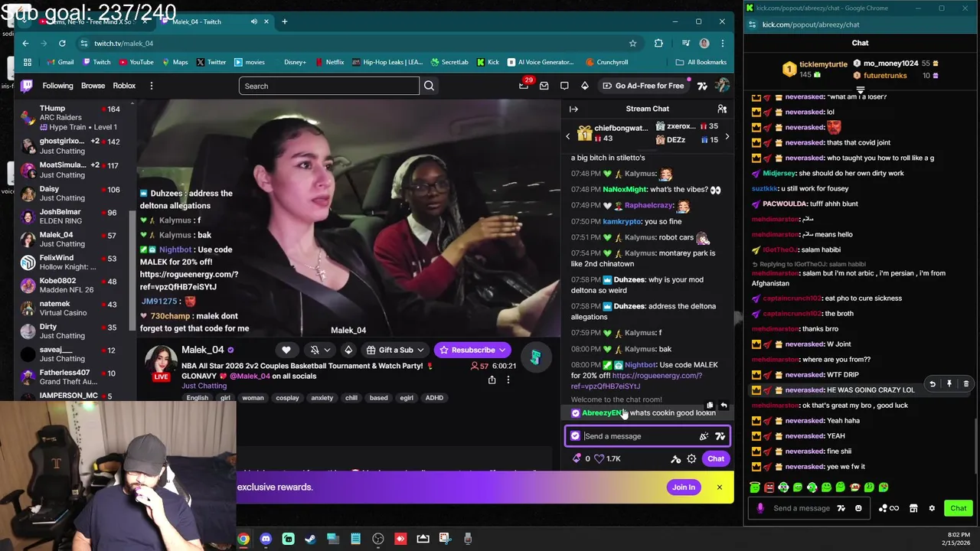Open the three-dot more menu in Twitch nav
This screenshot has width=980, height=551.
pyautogui.click(x=151, y=86)
